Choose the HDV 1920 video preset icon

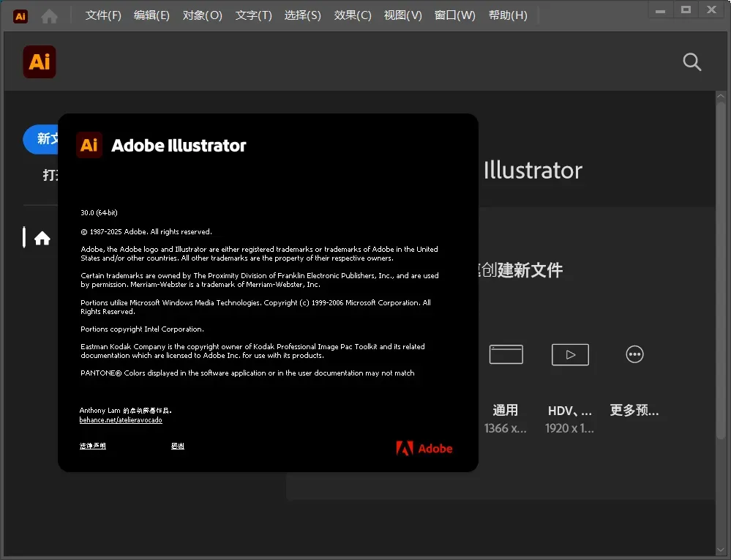click(570, 354)
